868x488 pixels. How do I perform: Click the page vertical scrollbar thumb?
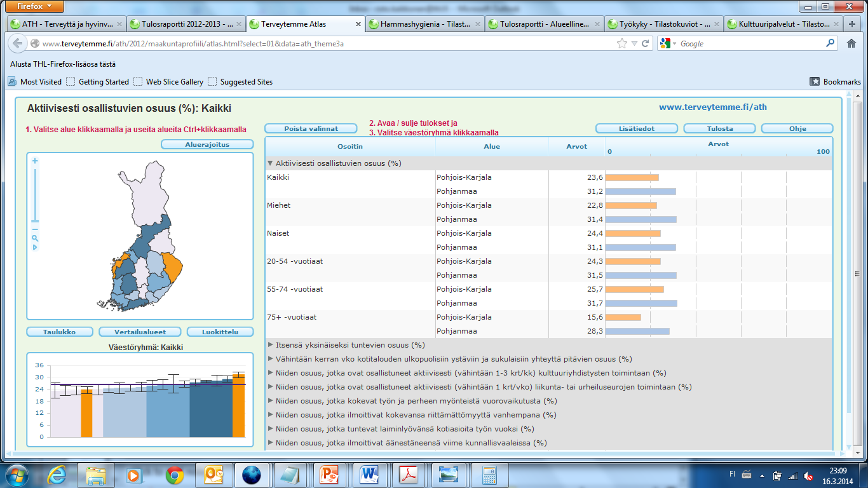(857, 273)
